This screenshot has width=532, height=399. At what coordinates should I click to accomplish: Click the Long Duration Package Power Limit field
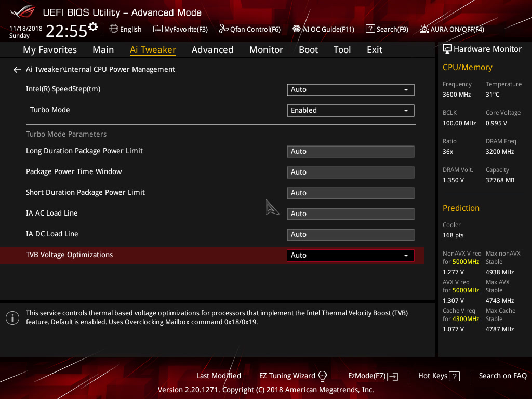coord(351,152)
